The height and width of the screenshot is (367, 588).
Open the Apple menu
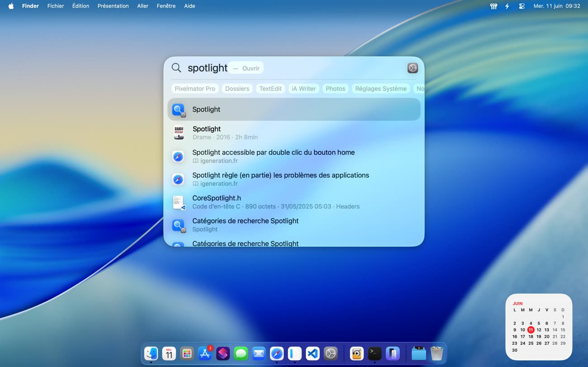coord(11,6)
